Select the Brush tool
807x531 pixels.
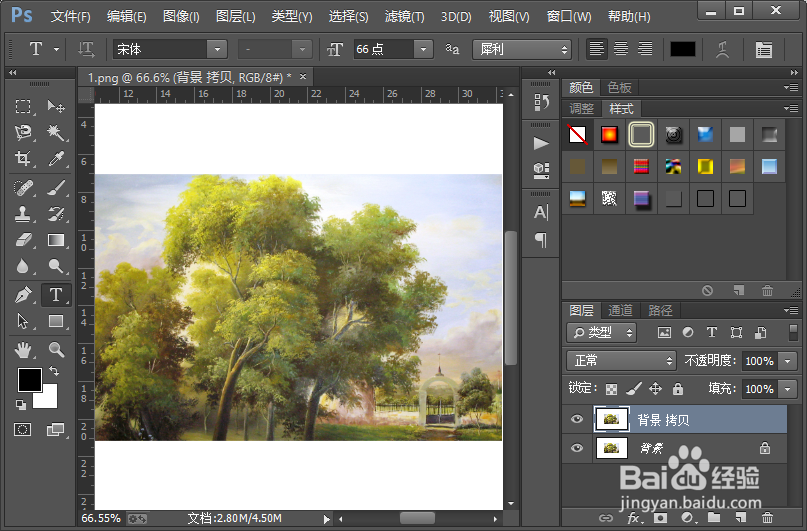(56, 188)
